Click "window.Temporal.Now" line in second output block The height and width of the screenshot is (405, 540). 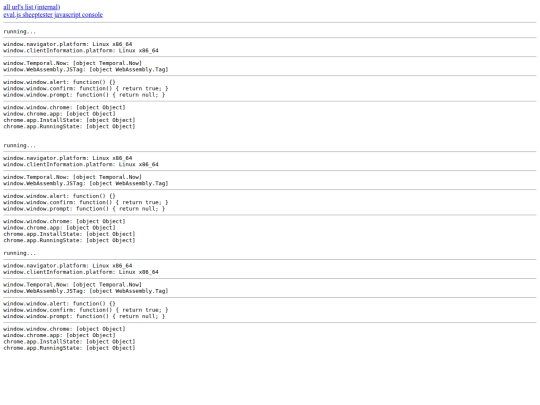[x=73, y=177]
